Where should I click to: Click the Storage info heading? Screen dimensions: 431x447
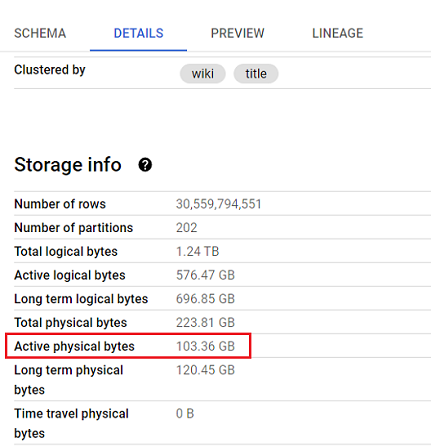(68, 165)
